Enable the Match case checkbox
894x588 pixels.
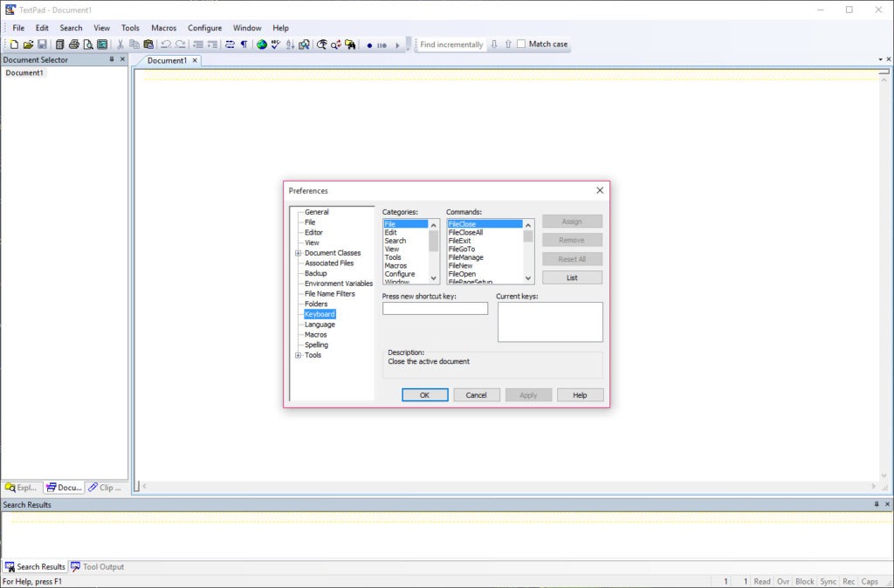click(521, 44)
